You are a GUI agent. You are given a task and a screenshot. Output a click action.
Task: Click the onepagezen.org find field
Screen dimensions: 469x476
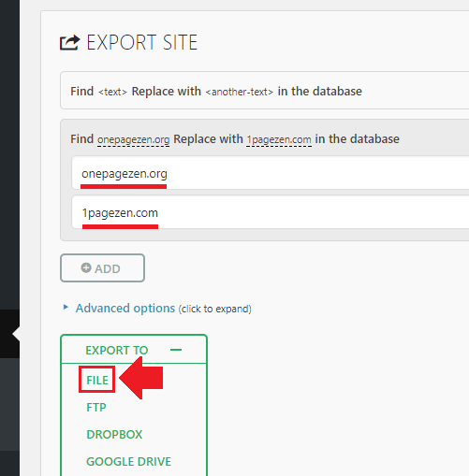click(271, 173)
